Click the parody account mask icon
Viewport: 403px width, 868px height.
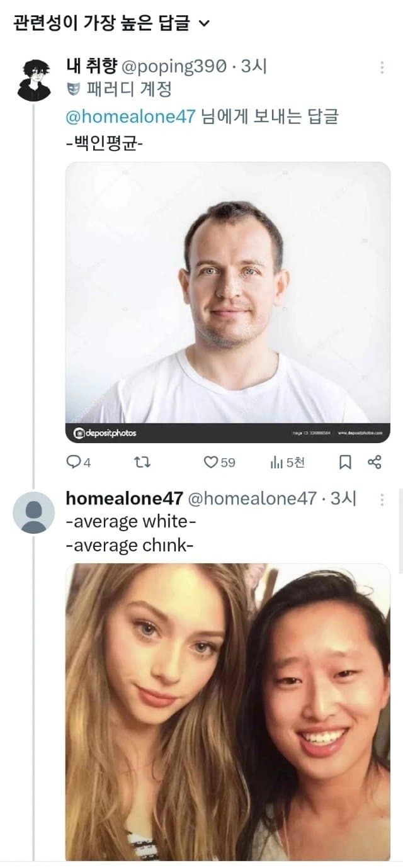click(73, 91)
